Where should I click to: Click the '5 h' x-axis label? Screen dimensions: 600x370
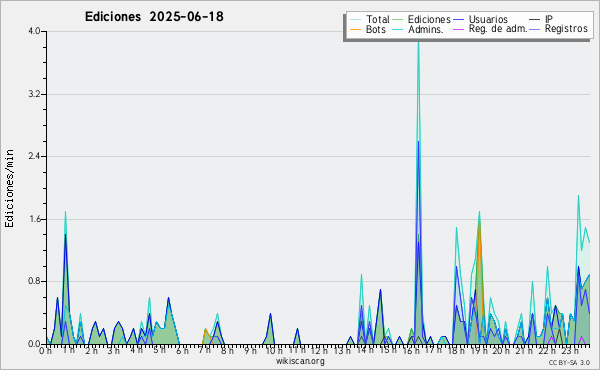(159, 351)
